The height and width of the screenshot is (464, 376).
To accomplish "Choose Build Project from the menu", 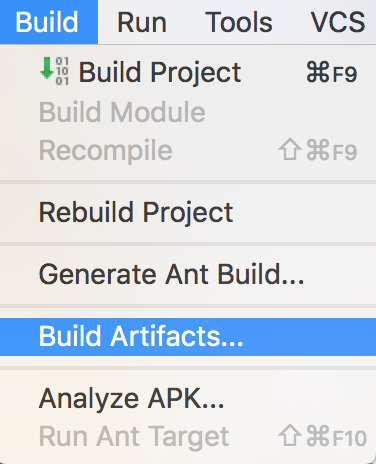I will point(188,72).
